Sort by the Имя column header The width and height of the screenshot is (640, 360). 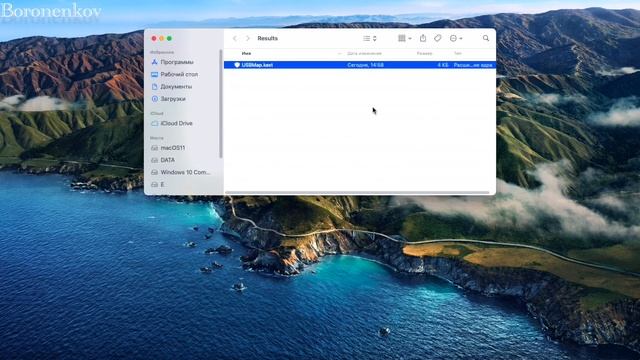pyautogui.click(x=246, y=53)
